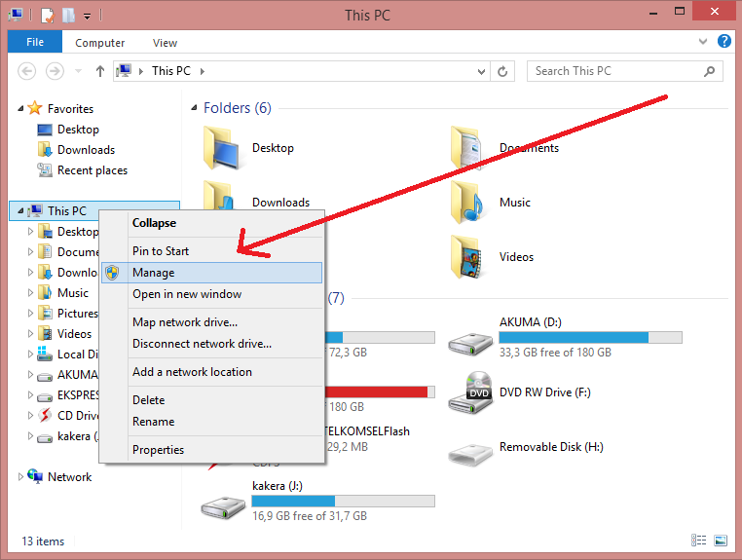Click the 13 items status text
Image resolution: width=742 pixels, height=560 pixels.
pyautogui.click(x=43, y=541)
